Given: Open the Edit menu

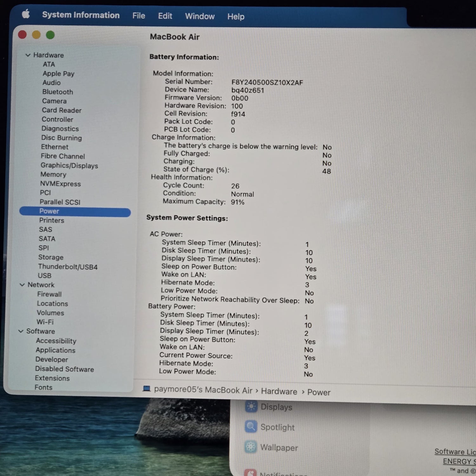Looking at the screenshot, I should point(165,16).
